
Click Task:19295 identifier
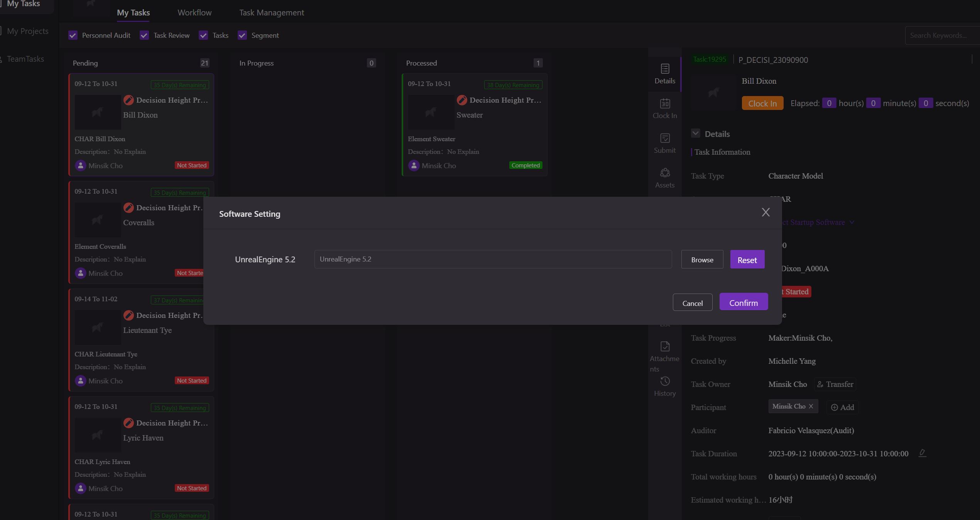pyautogui.click(x=710, y=59)
